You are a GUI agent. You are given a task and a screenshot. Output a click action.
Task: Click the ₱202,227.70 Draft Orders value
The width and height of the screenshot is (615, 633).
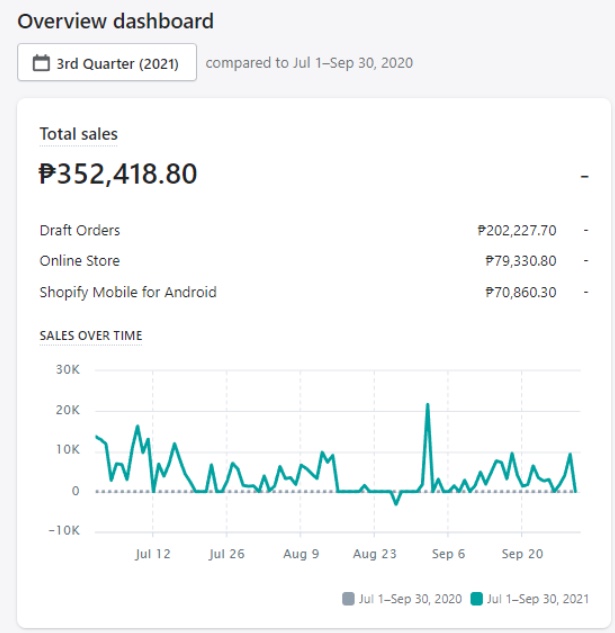pos(517,231)
